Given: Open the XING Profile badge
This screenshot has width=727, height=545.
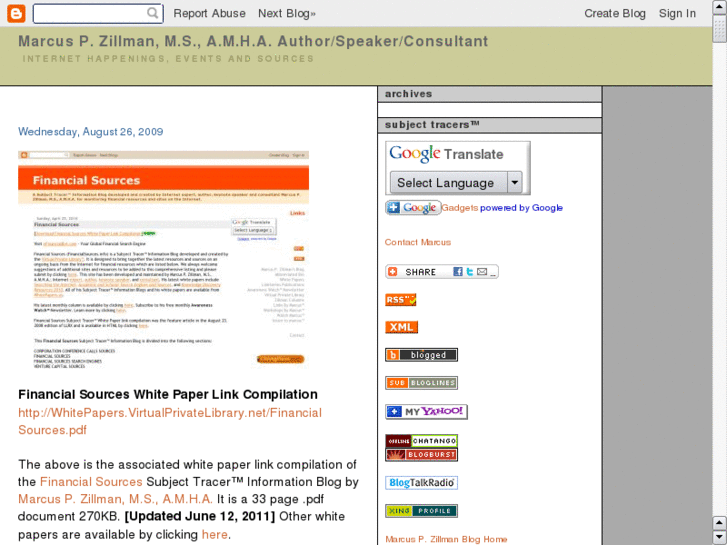Looking at the screenshot, I should click(x=421, y=511).
